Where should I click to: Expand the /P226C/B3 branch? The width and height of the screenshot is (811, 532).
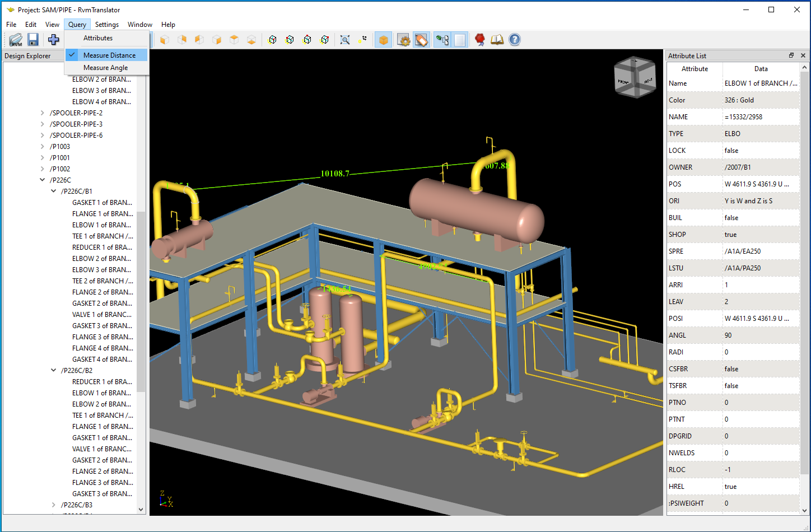coord(54,505)
